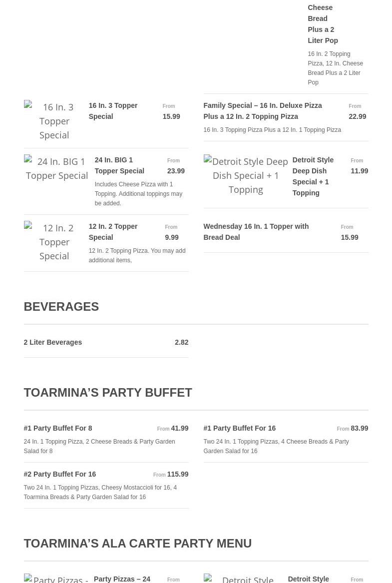Open the 16 In. 3 Topper Special title
The width and height of the screenshot is (392, 583).
(x=113, y=111)
